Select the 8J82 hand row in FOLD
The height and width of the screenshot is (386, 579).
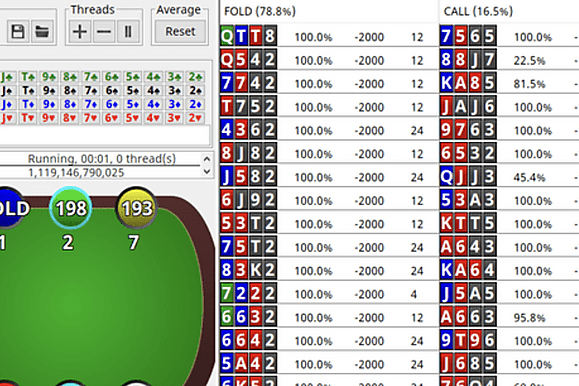(329, 153)
